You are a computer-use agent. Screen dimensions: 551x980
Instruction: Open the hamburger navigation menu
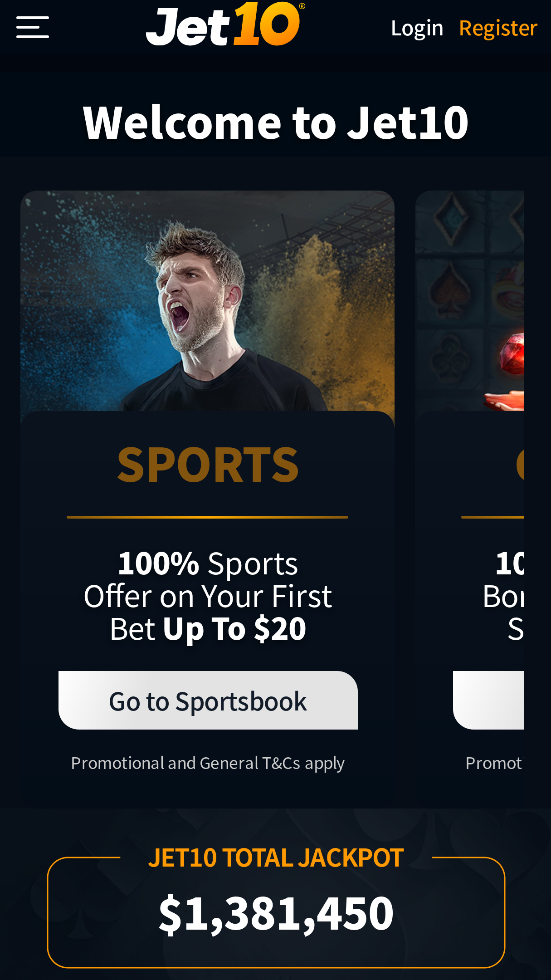(33, 27)
